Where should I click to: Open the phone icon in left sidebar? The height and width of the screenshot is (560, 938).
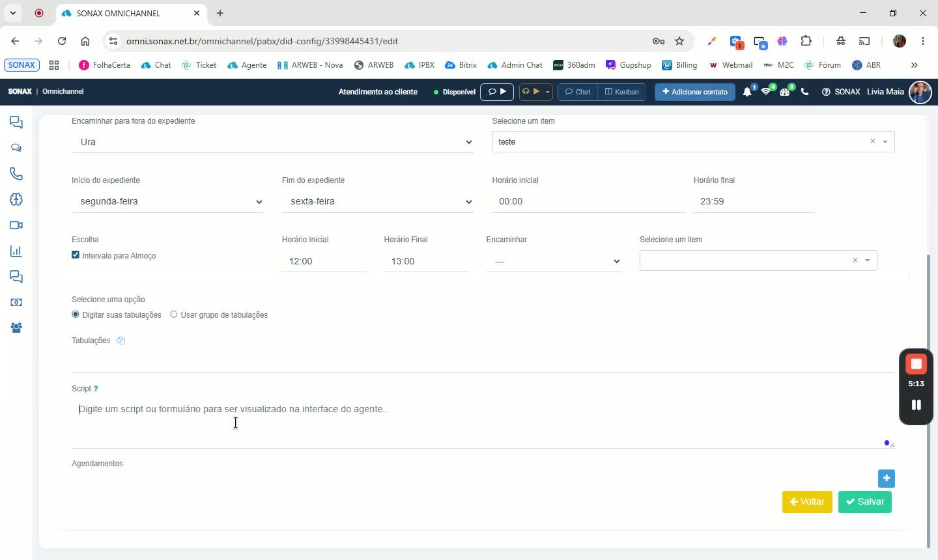[x=16, y=174]
